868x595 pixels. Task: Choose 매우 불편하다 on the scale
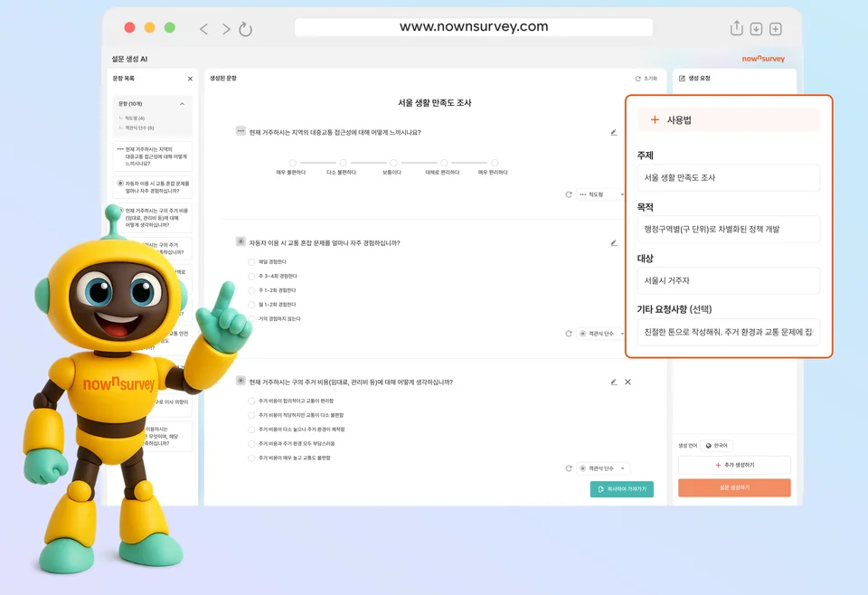[x=293, y=163]
